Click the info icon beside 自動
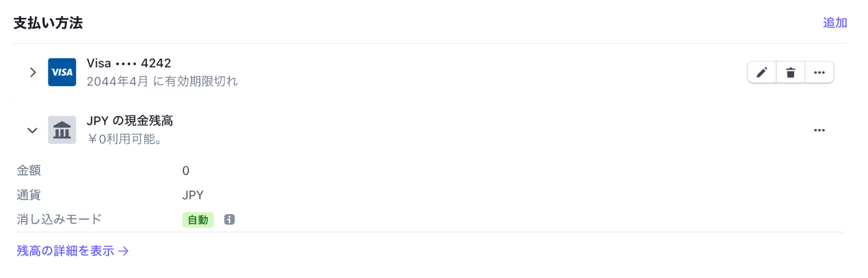The image size is (868, 278). (229, 220)
